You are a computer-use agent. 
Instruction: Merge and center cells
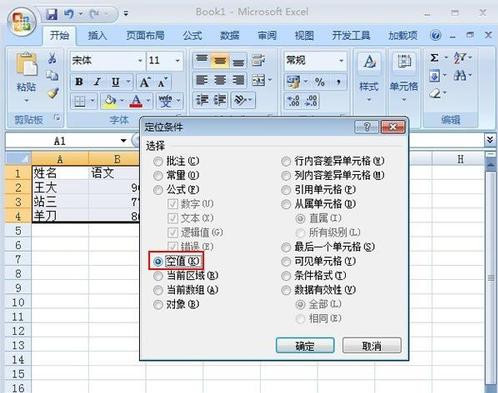(258, 80)
